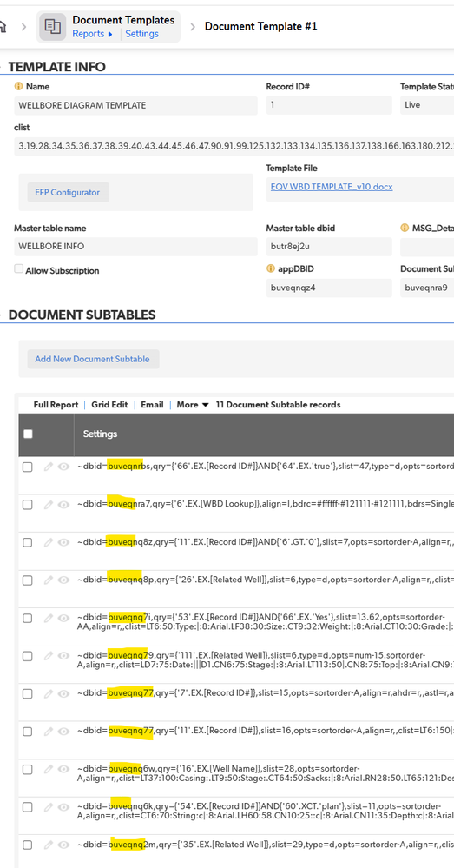Select all rows via header checkbox
Viewport: 454px width, 868px height.
pos(28,434)
